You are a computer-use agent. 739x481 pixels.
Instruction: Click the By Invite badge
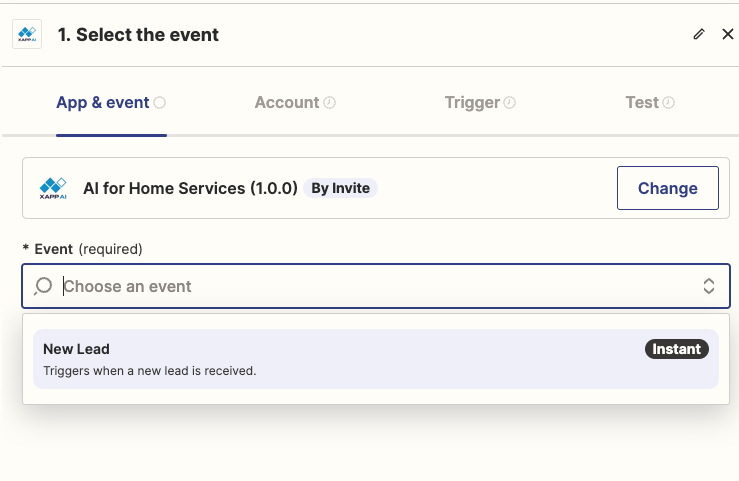point(340,188)
